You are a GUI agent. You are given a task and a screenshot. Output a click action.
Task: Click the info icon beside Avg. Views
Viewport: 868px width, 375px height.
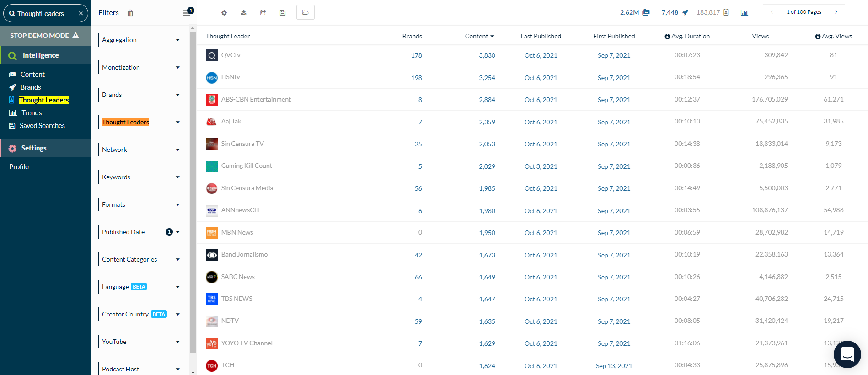tap(818, 37)
